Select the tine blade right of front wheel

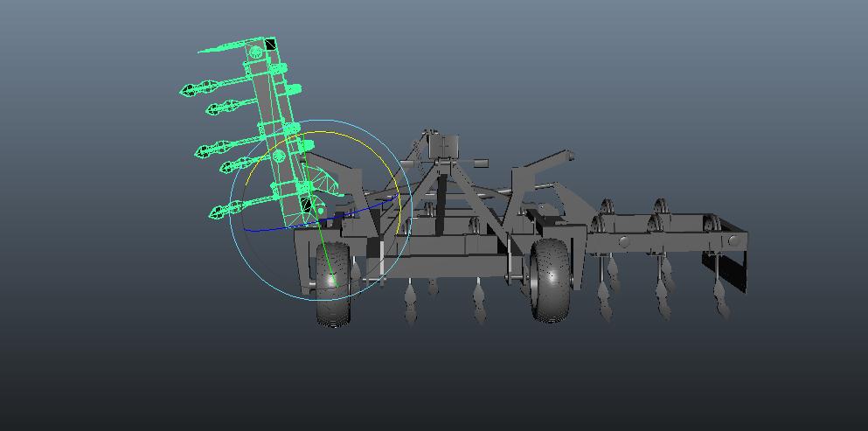pos(410,300)
